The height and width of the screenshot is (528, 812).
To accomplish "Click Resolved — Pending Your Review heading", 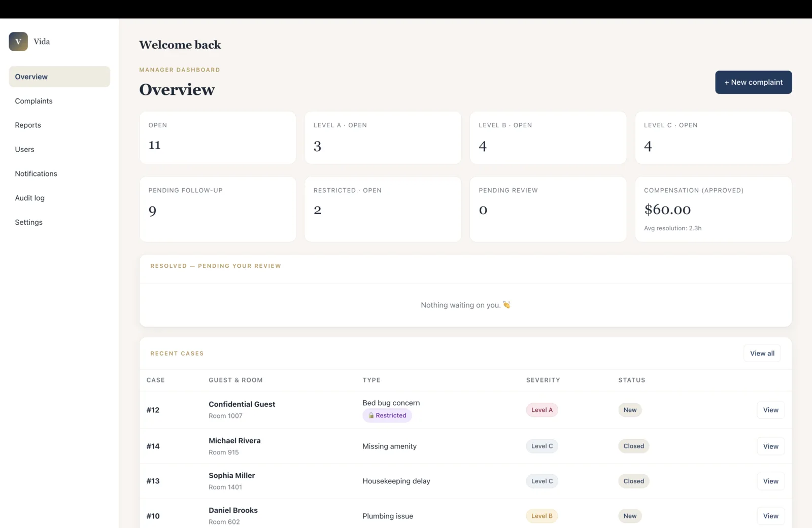I will click(x=216, y=266).
